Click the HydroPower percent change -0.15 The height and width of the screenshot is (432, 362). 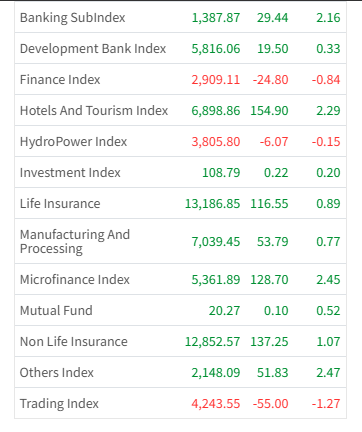(326, 142)
